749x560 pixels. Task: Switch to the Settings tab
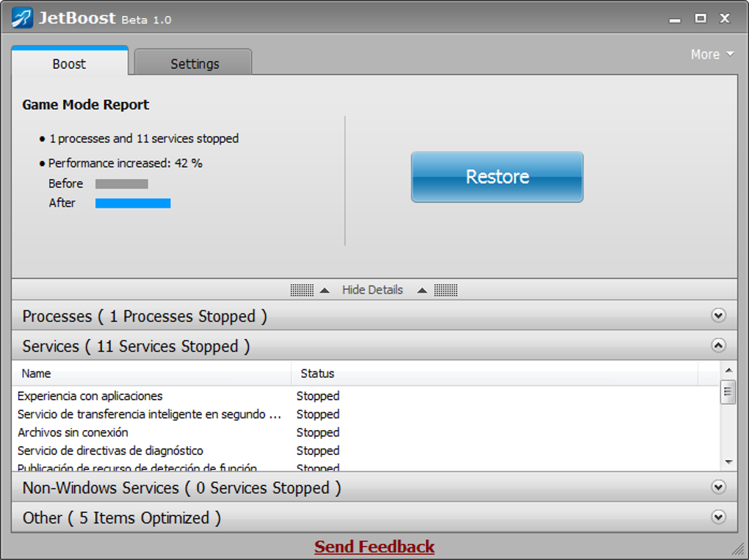click(x=192, y=63)
